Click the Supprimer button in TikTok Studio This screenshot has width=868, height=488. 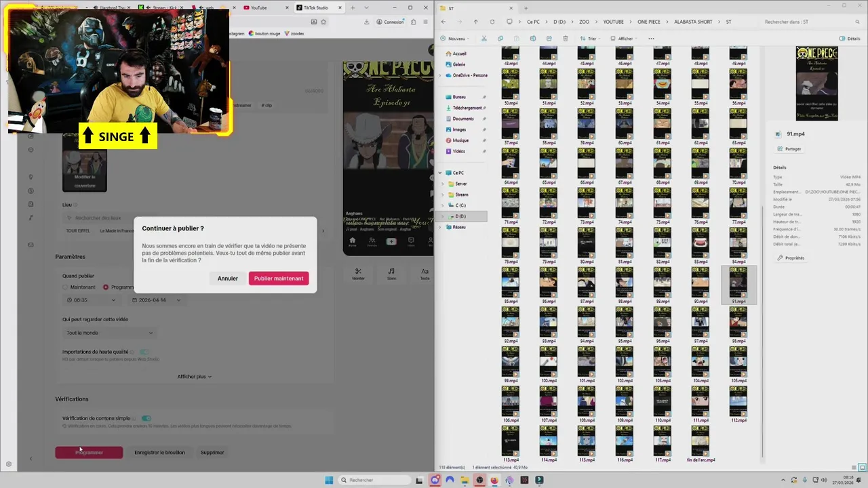tap(212, 452)
